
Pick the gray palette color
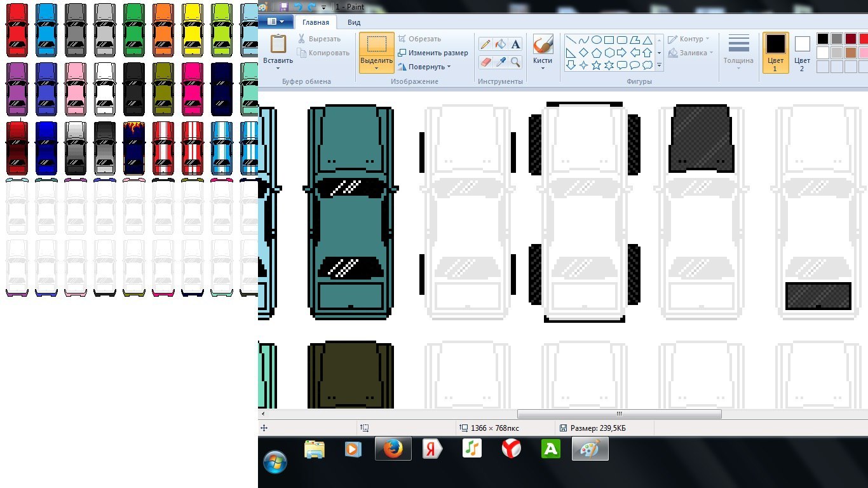pos(837,39)
